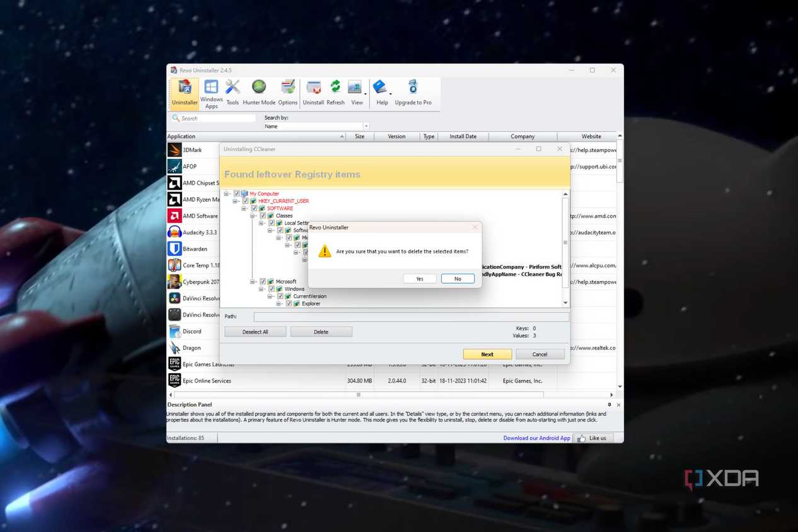Open the Download our Android App link
The height and width of the screenshot is (532, 798).
(x=536, y=438)
